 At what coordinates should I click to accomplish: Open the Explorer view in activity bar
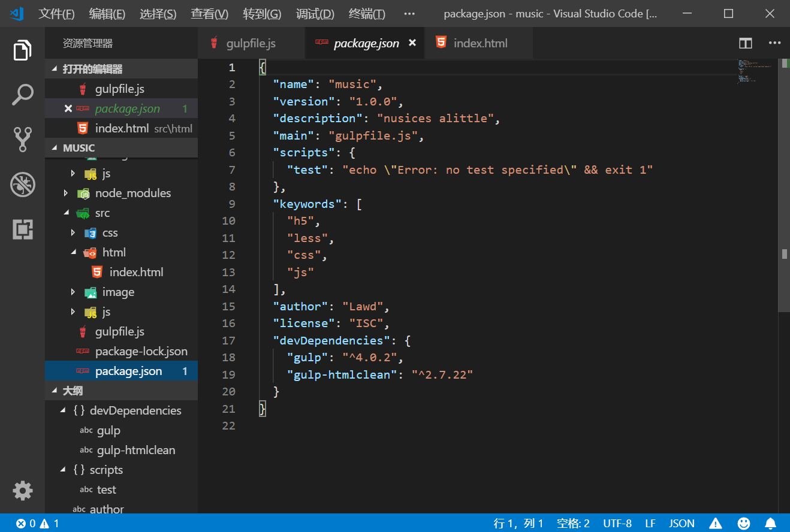pos(23,50)
